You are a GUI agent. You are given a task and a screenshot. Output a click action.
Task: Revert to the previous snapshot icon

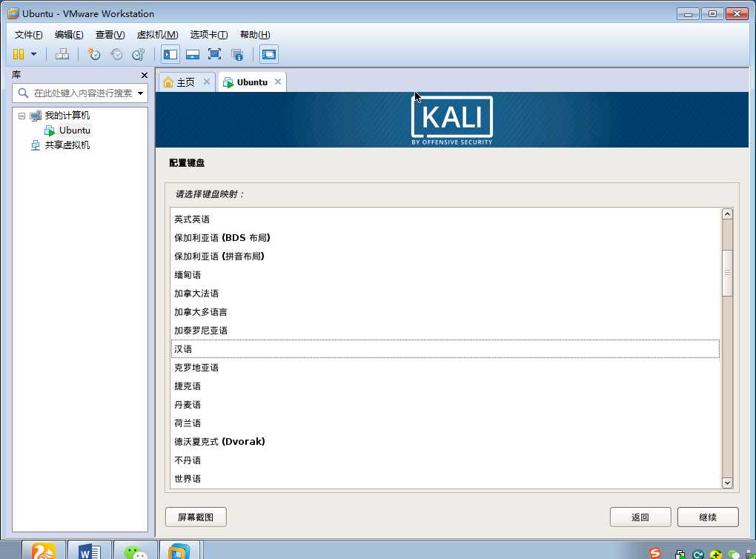pyautogui.click(x=116, y=54)
